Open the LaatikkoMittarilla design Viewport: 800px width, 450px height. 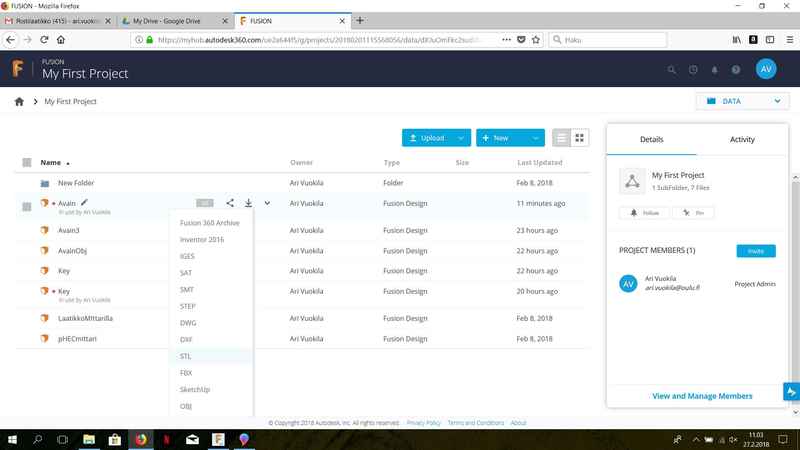(x=85, y=318)
